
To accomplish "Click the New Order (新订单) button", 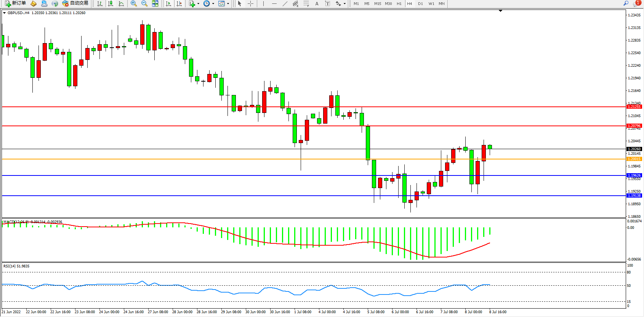I will 15,3.
